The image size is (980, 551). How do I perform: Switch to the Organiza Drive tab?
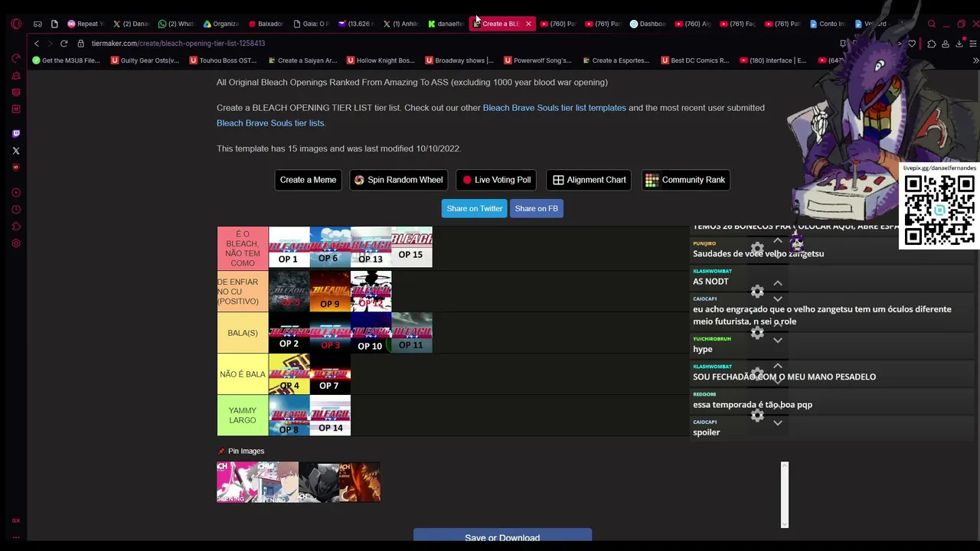[x=220, y=24]
